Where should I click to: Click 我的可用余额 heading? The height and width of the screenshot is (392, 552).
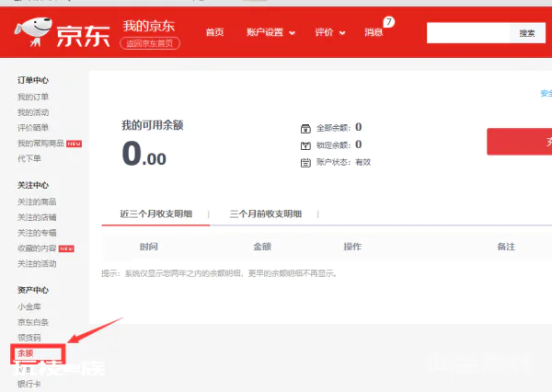click(153, 125)
